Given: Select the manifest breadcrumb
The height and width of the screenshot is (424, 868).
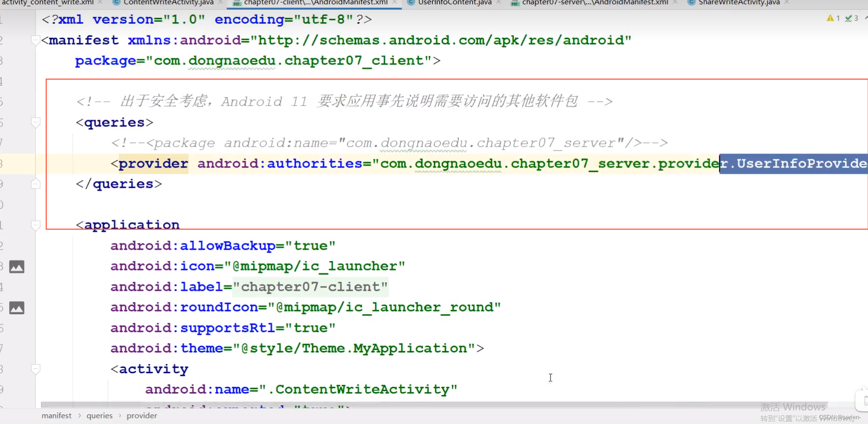Looking at the screenshot, I should 57,416.
